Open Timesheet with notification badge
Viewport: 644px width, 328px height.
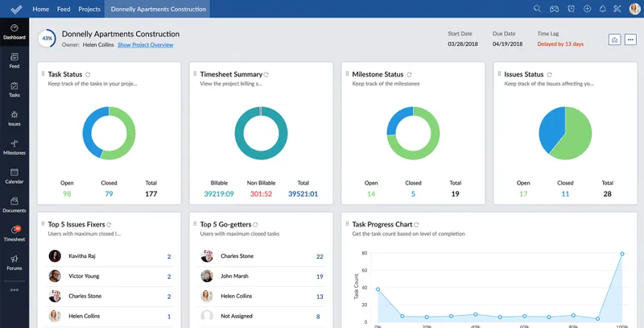click(14, 234)
